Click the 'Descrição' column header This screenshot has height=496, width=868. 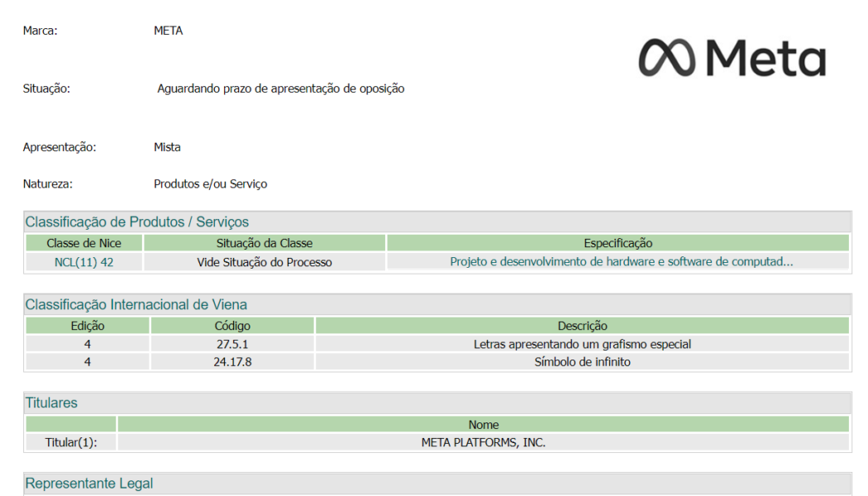(x=582, y=326)
